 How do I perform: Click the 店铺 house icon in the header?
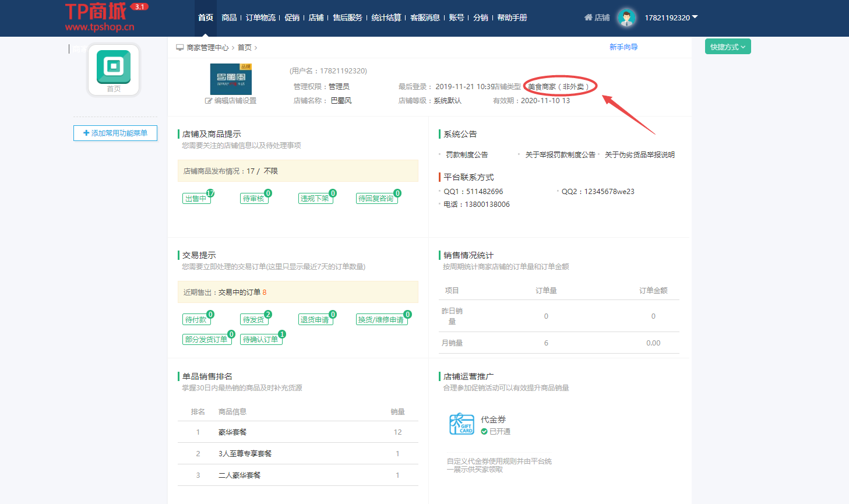pyautogui.click(x=587, y=17)
